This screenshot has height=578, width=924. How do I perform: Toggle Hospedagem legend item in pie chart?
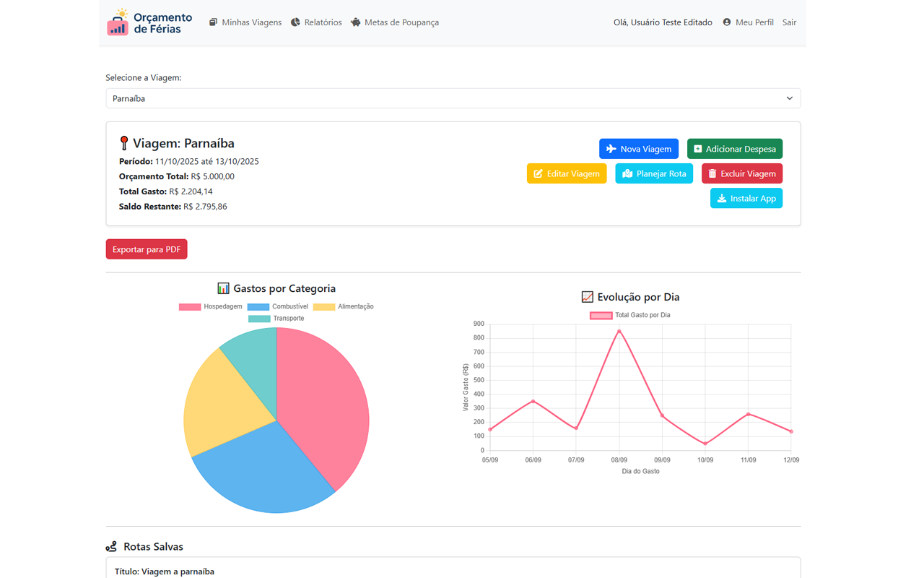click(211, 306)
